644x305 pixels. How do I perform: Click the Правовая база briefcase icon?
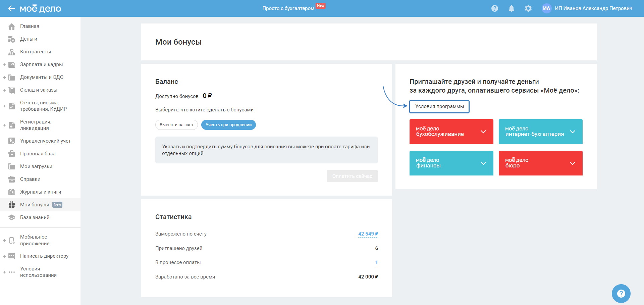click(x=12, y=154)
